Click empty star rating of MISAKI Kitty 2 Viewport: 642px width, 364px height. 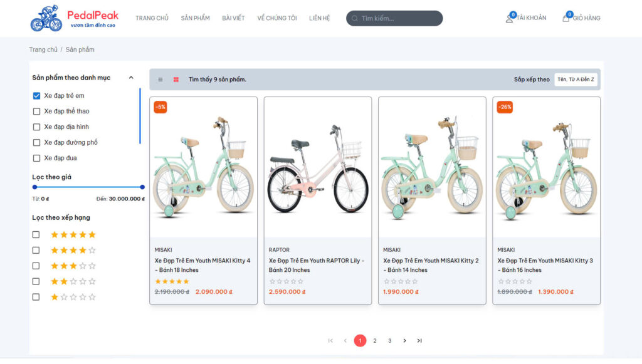(x=401, y=281)
